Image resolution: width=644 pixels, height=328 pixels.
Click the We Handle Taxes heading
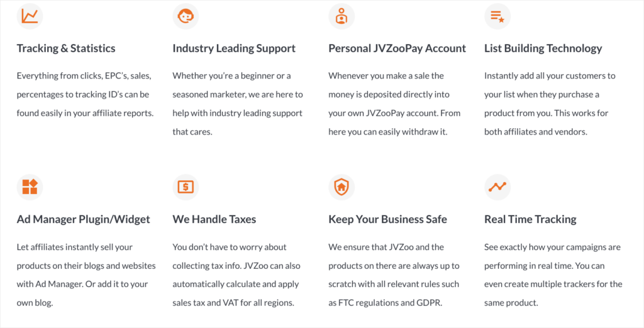coord(214,219)
